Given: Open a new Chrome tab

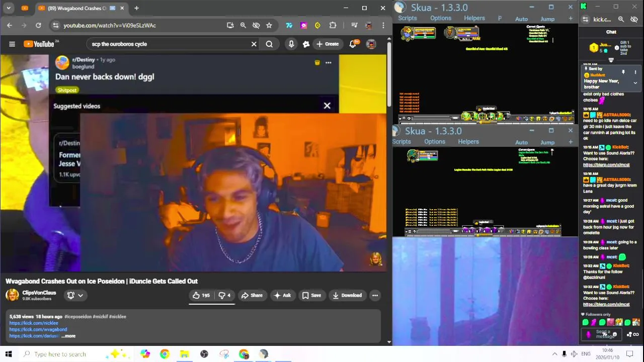Looking at the screenshot, I should coord(136,8).
